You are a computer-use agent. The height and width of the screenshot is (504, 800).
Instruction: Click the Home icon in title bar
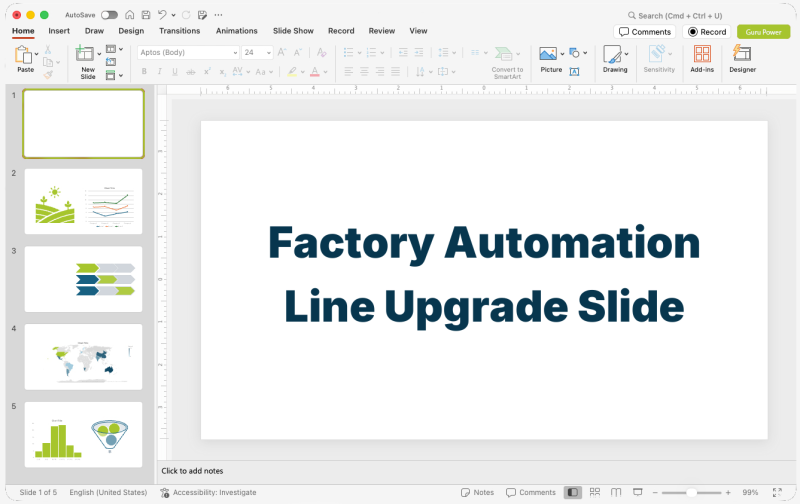click(x=130, y=15)
